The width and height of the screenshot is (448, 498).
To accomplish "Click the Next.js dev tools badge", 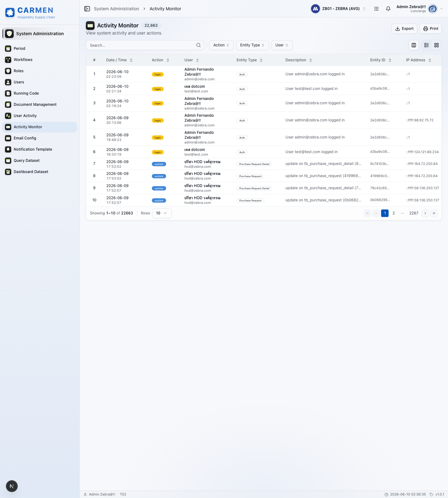I will [12, 486].
